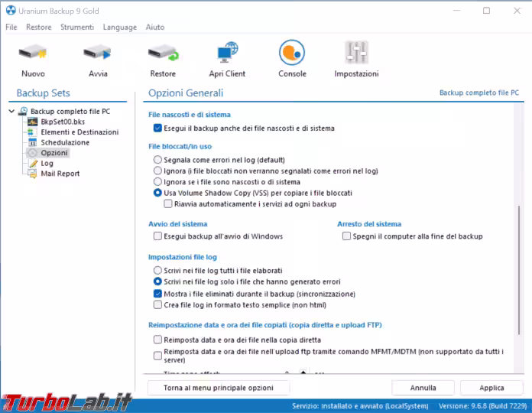Click 'Servizio: Installato e avviato' status text
This screenshot has height=413, width=532.
360,406
